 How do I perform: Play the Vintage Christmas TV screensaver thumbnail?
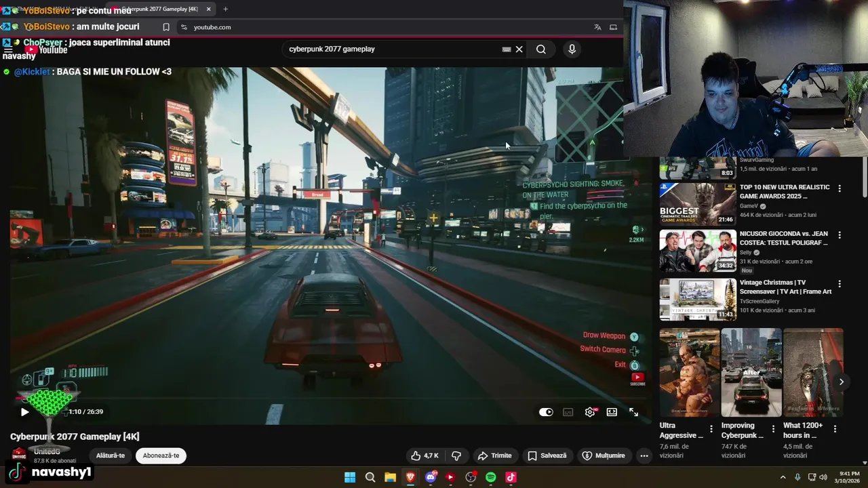pos(698,300)
